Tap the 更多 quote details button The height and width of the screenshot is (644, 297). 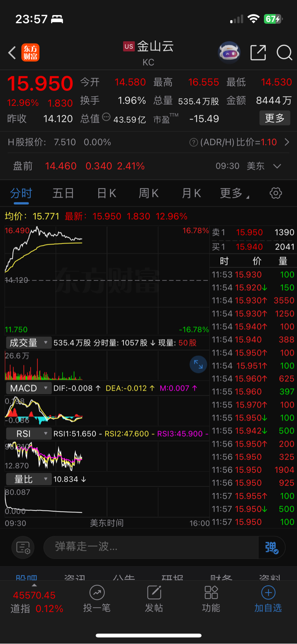click(x=275, y=118)
